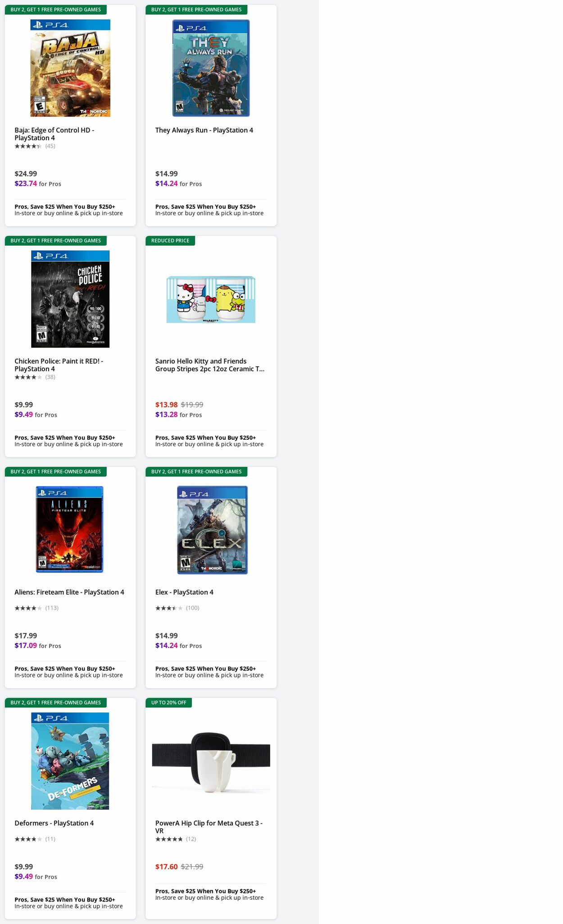Image resolution: width=563 pixels, height=924 pixels.
Task: Open Deformers - PlayStation 4 title link
Action: [54, 823]
